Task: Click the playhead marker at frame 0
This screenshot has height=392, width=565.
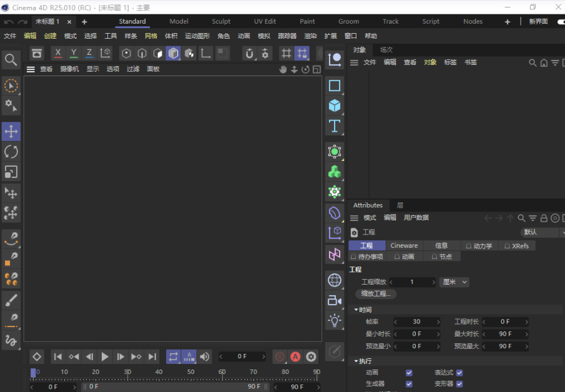Action: [33, 373]
